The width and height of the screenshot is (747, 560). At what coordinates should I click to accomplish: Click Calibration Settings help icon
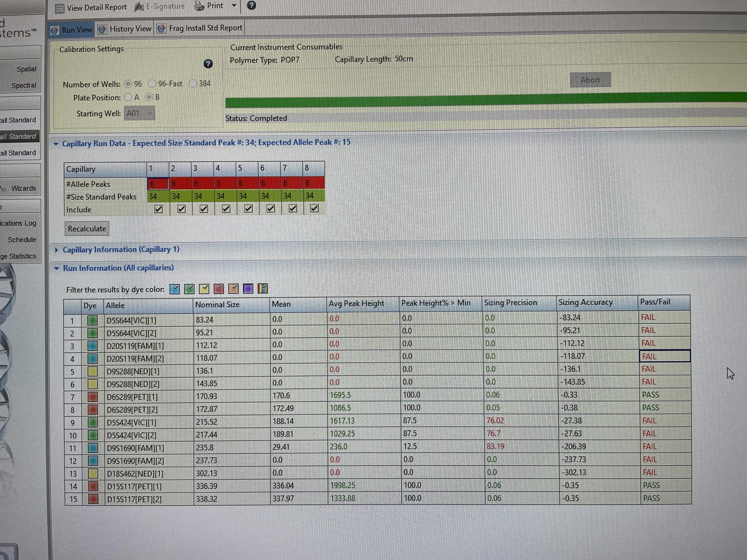[208, 64]
